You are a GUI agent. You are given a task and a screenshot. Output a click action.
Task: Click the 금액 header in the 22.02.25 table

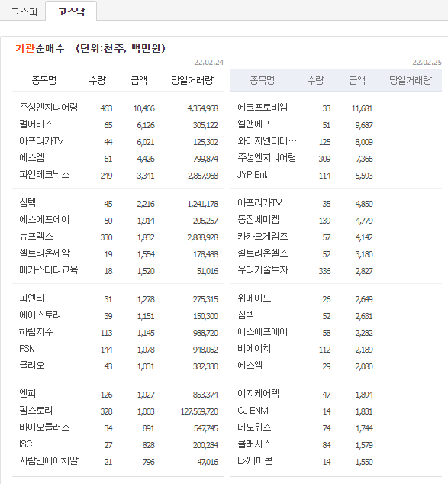[357, 80]
